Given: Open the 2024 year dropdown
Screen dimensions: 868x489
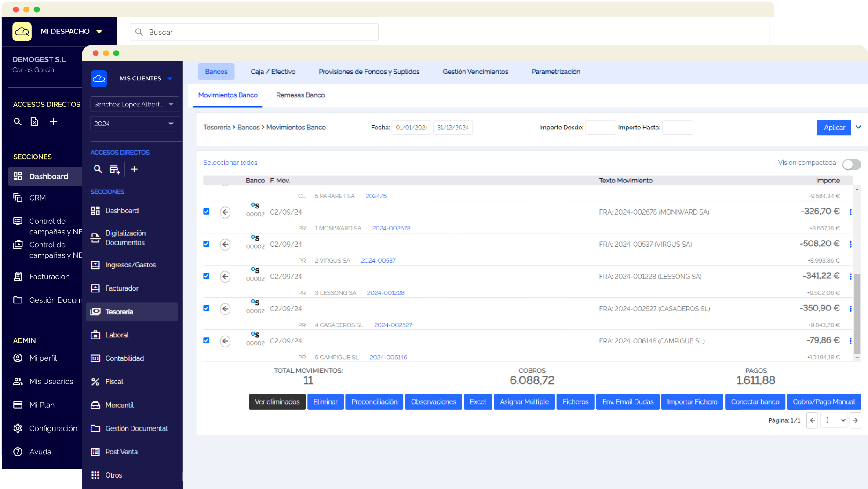Looking at the screenshot, I should 135,124.
